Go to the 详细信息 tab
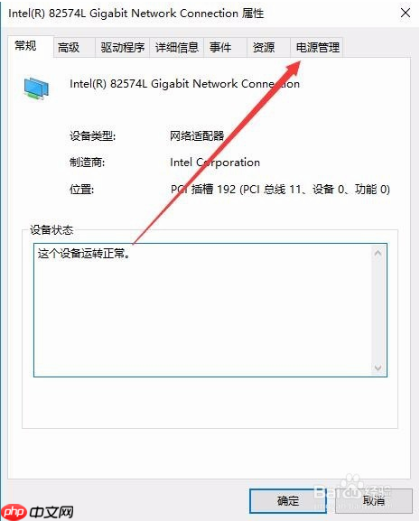420x521 pixels. coord(176,48)
